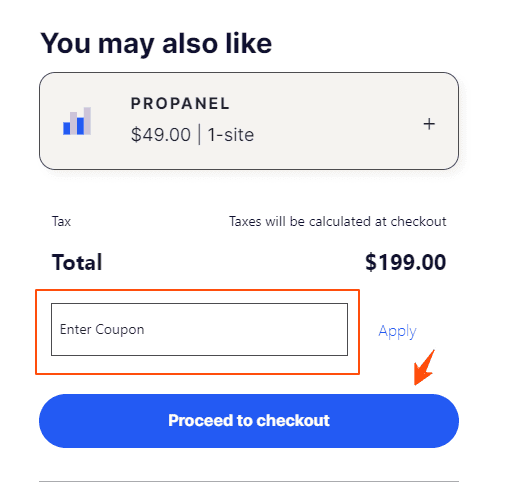The image size is (515, 492).
Task: Select the PROPANEL product title
Action: point(180,103)
